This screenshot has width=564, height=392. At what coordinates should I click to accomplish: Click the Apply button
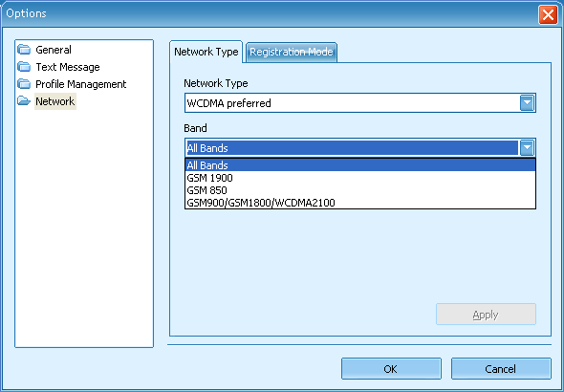[486, 315]
